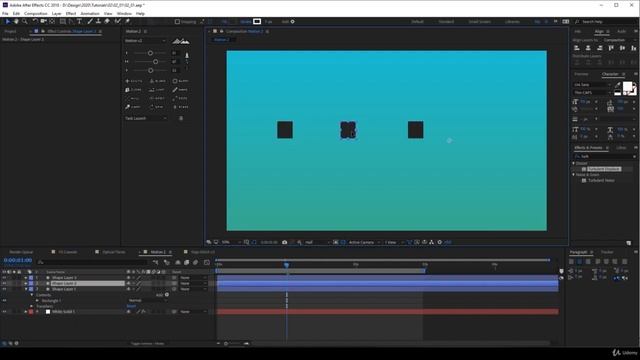Select the Clone Stamp tool
Image resolution: width=640 pixels, height=360 pixels.
[98, 21]
